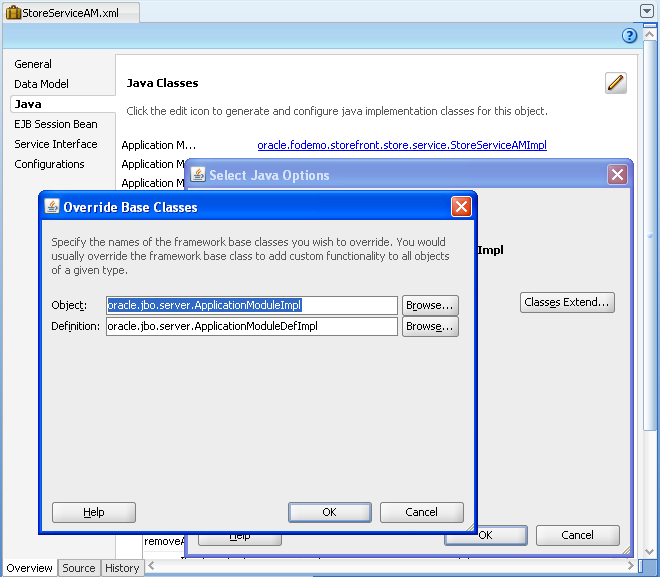
Task: Open the tab list dropdown arrow
Action: coord(647,11)
